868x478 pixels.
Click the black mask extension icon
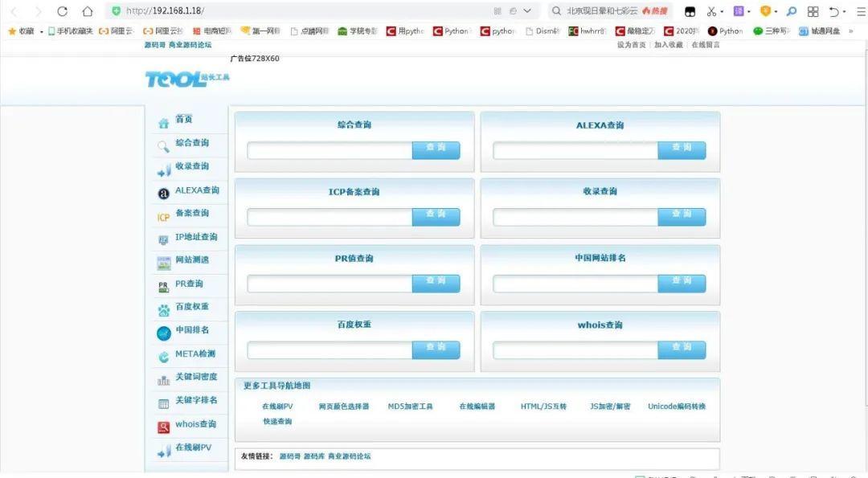(x=690, y=11)
